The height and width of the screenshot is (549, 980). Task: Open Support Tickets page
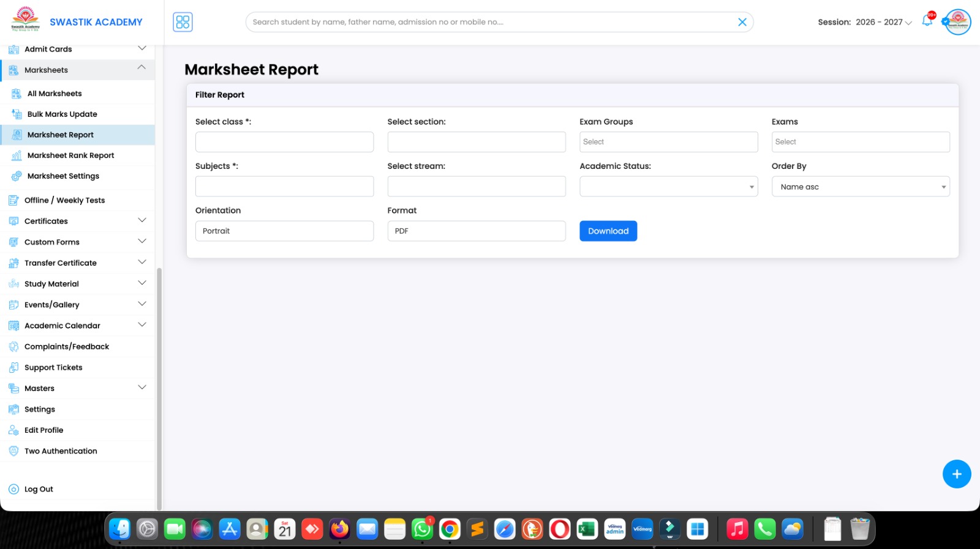pos(77,367)
